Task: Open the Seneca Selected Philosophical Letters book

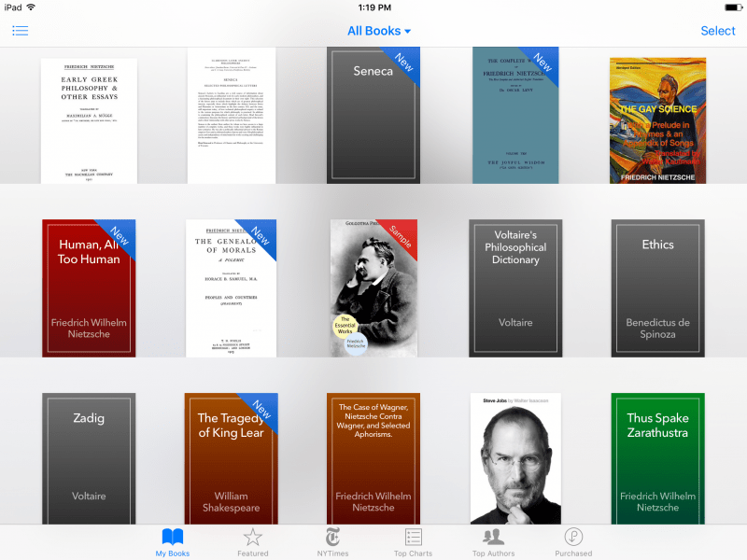Action: click(231, 116)
